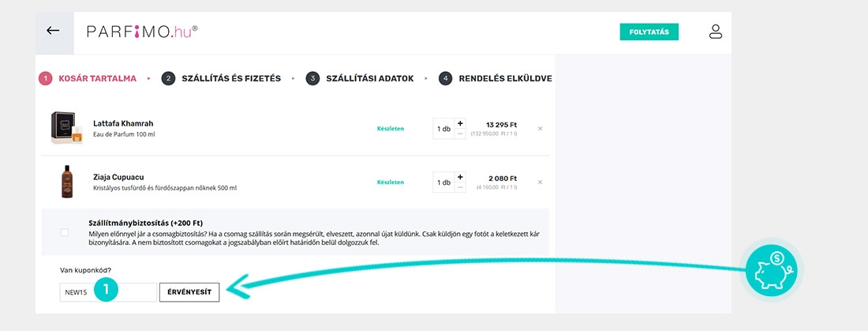Open the user account icon
The height and width of the screenshot is (331, 868).
[x=715, y=32]
